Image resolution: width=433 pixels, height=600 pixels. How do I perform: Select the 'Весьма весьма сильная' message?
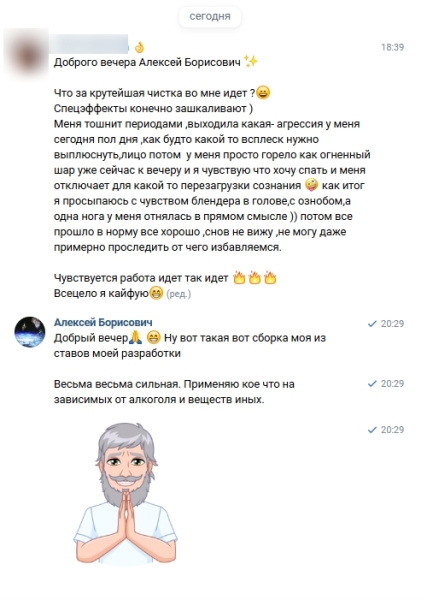pos(174,392)
